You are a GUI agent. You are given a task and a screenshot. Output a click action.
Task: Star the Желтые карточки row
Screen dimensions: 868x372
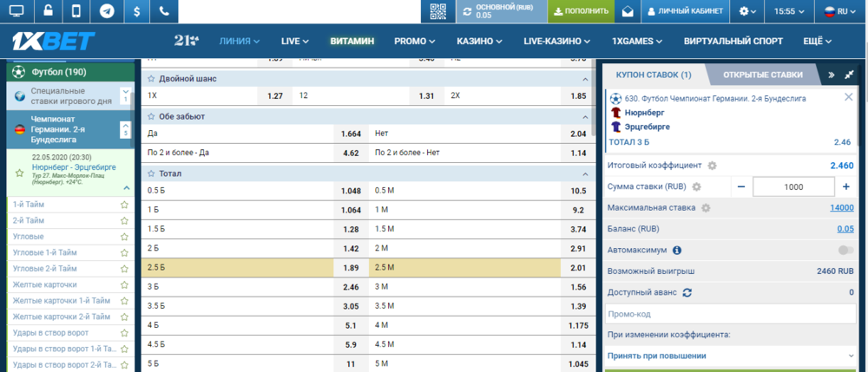(124, 284)
